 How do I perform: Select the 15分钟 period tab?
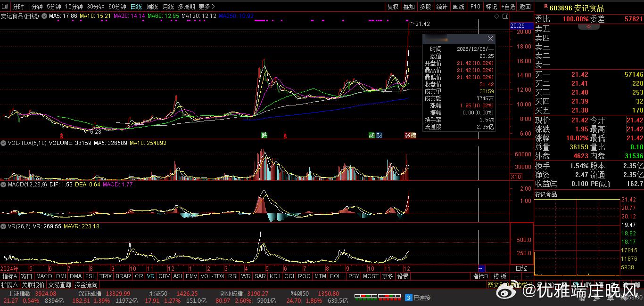click(x=74, y=7)
